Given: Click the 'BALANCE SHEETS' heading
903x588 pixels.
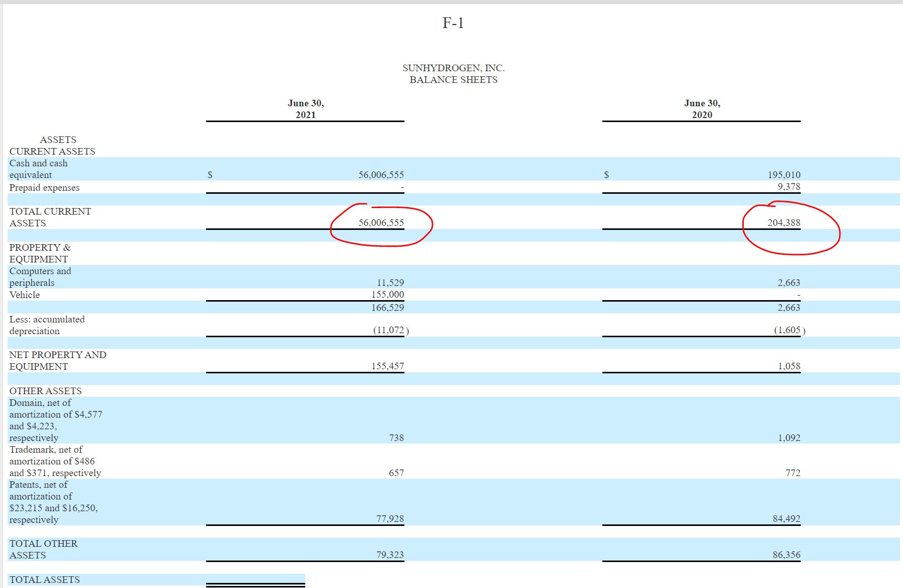Looking at the screenshot, I should coord(454,79).
